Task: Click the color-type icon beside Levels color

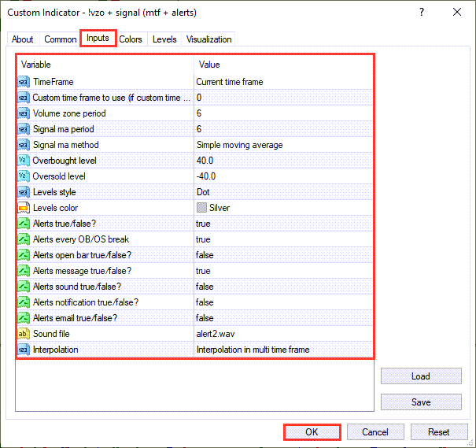Action: coord(24,208)
